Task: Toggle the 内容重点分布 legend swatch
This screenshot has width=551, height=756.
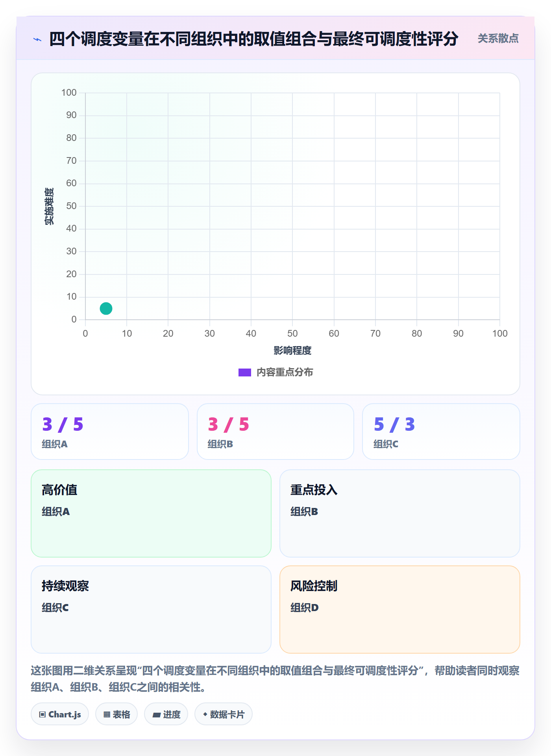Action: click(x=244, y=372)
